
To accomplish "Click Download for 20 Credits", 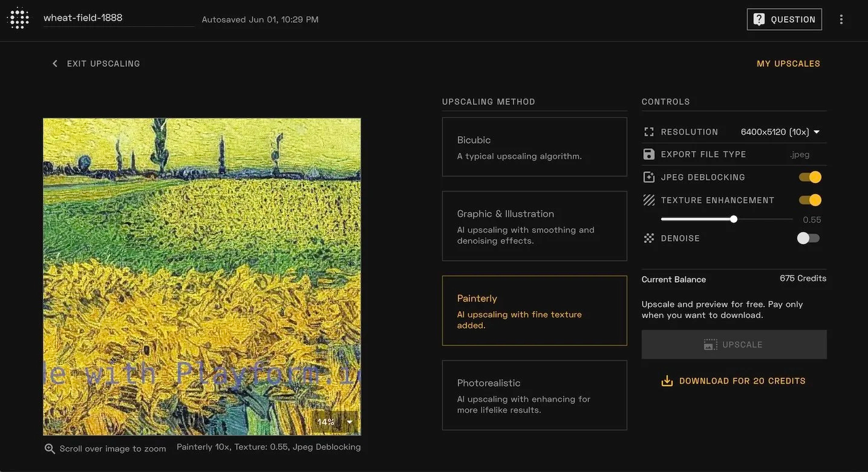I will coord(734,381).
